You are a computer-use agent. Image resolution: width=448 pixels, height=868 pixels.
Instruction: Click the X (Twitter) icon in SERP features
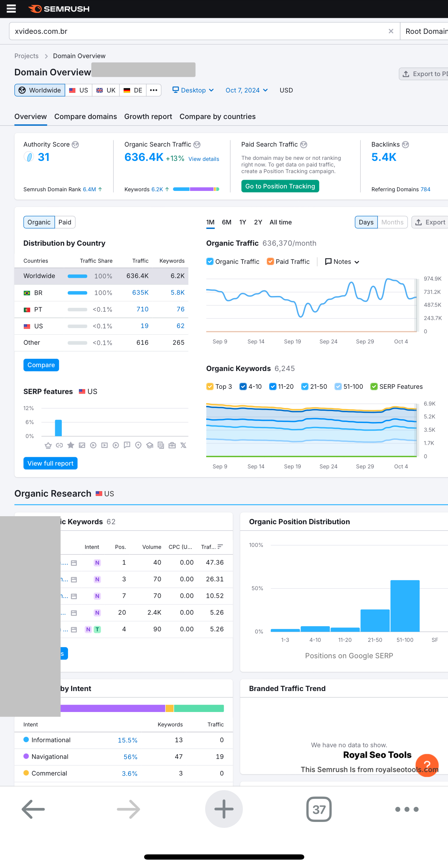[x=184, y=445]
